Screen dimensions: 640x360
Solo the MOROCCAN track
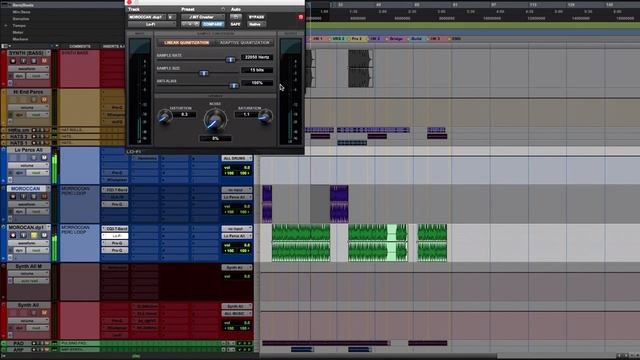[x=34, y=196]
